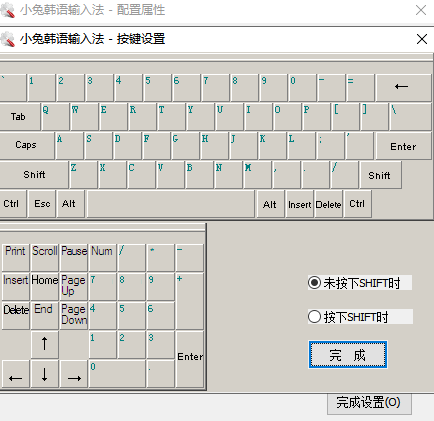Viewport: 434px width, 421px height.
Task: Click the right Ctrl key
Action: (x=358, y=204)
